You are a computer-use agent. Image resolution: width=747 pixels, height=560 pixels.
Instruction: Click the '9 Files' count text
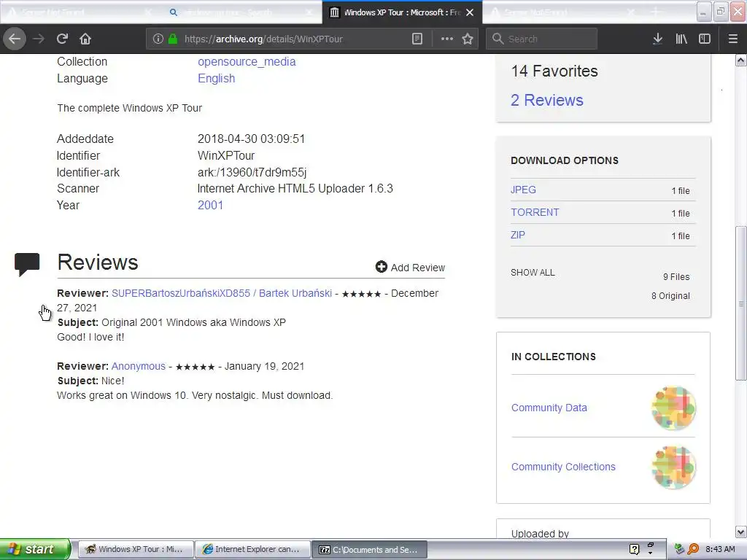[x=676, y=276]
